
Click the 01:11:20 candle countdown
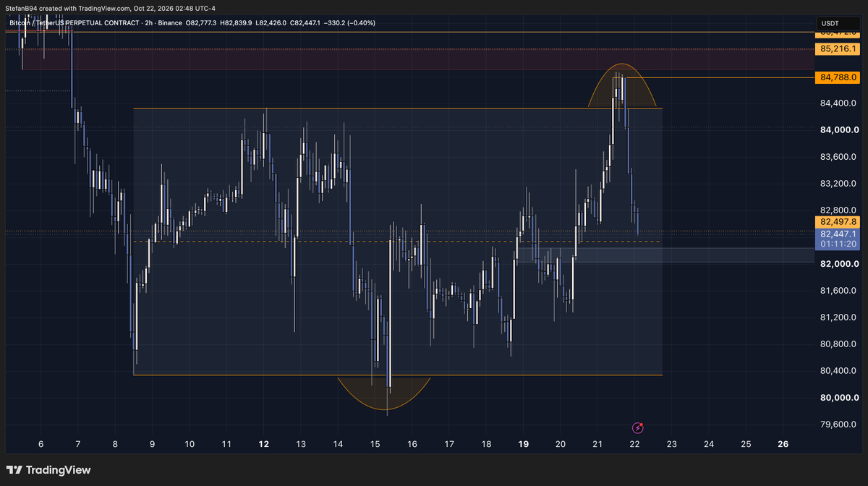coord(839,244)
